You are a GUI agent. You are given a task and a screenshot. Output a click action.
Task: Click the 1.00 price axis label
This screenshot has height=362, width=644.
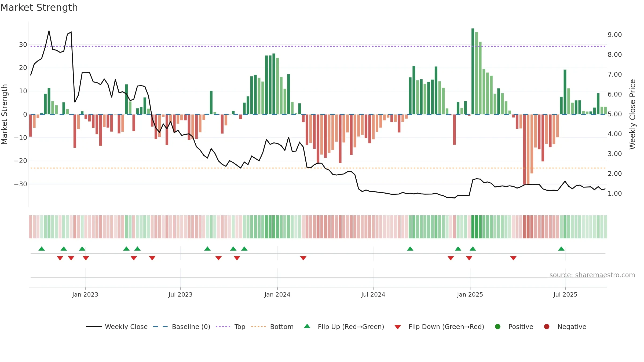615,194
